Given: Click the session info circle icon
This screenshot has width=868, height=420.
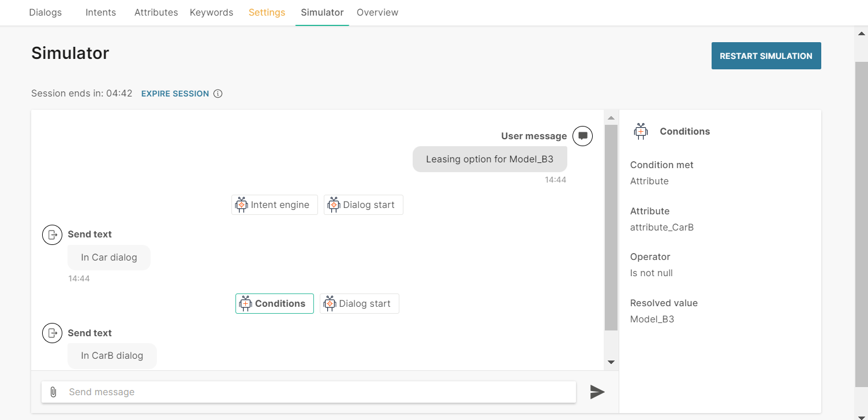Looking at the screenshot, I should [218, 94].
